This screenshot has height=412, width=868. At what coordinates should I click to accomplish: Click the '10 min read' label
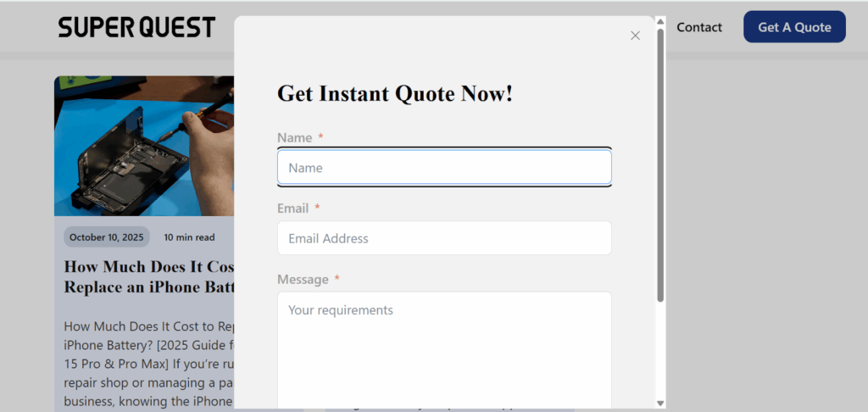pos(189,237)
